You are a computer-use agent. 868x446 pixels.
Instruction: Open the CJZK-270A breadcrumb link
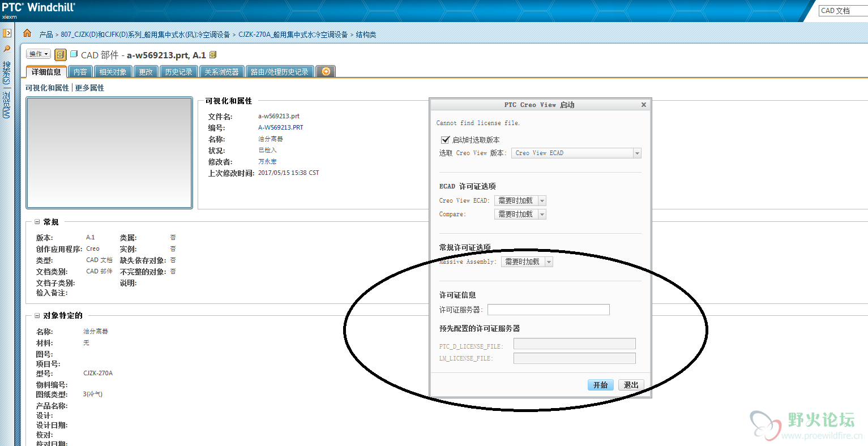(x=293, y=35)
